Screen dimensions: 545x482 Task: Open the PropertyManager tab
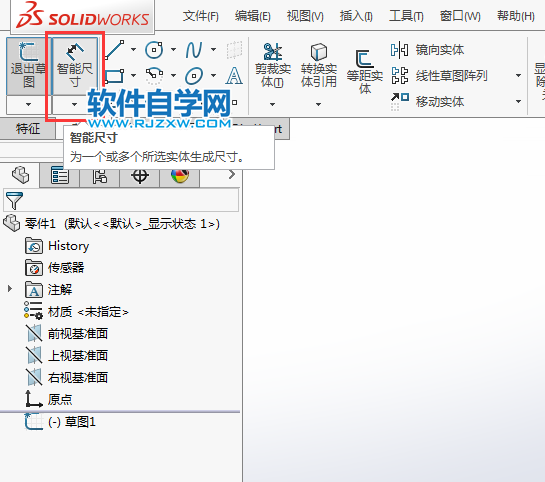60,175
